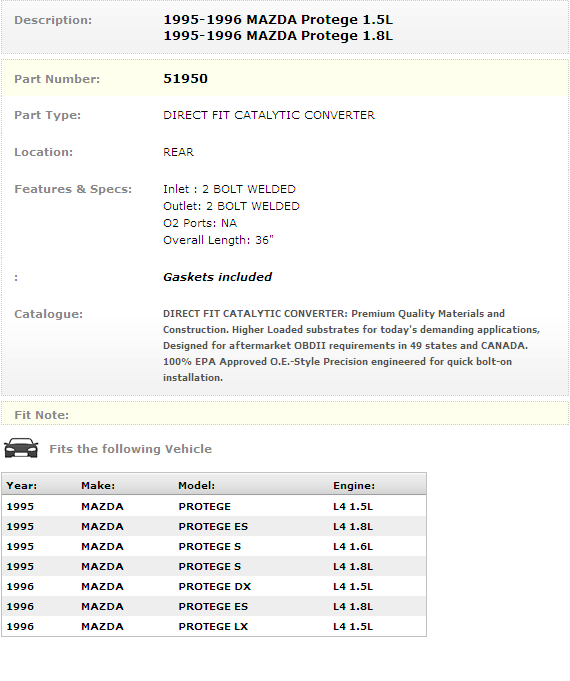Click the Gaskets included text
Screen dimensions: 570x681
[217, 277]
